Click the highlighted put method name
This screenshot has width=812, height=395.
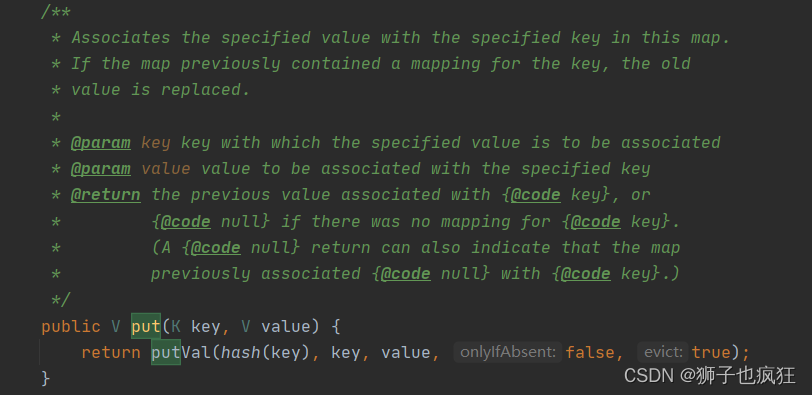(146, 327)
